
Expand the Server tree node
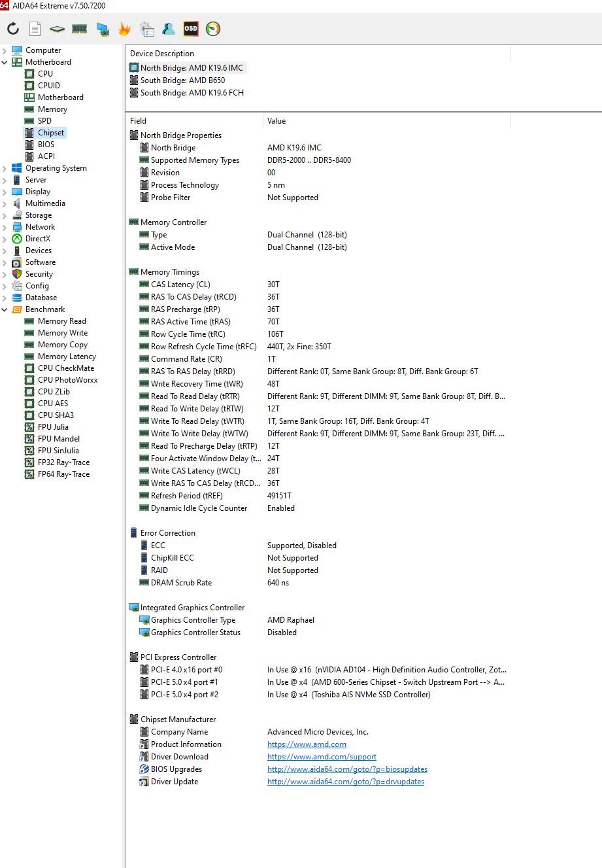[x=5, y=180]
